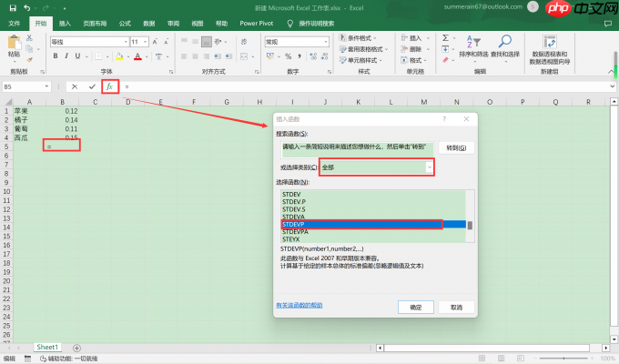Click the AutoSum sigma icon
The width and height of the screenshot is (619, 364).
coord(445,38)
